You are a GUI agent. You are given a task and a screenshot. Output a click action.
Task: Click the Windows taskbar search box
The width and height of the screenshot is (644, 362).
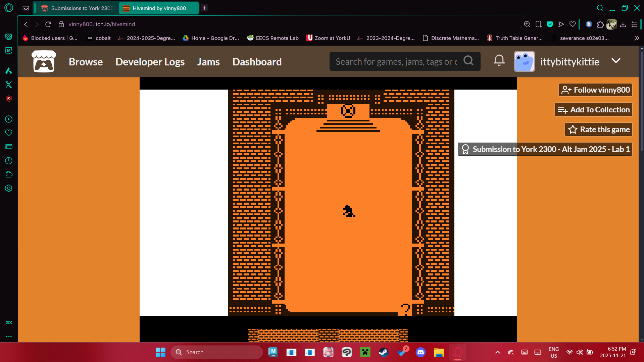[217, 352]
